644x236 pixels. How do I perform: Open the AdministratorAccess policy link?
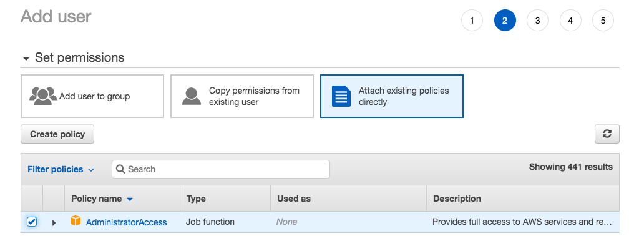click(x=127, y=222)
